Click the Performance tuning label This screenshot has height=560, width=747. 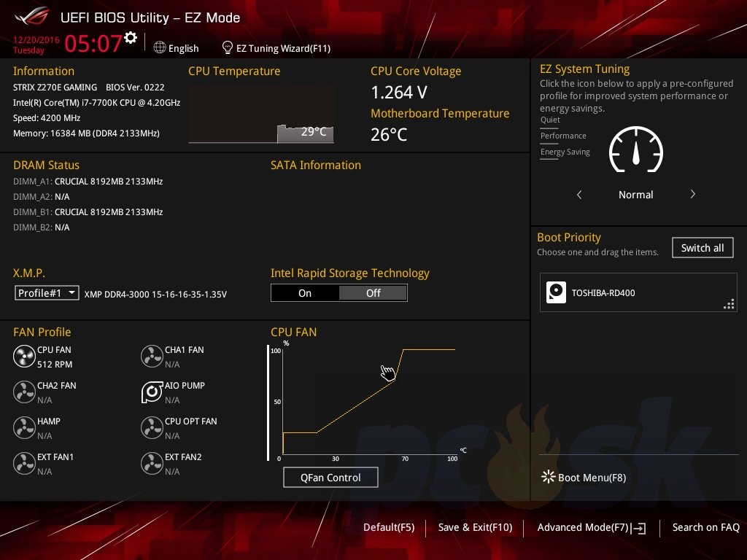(563, 136)
